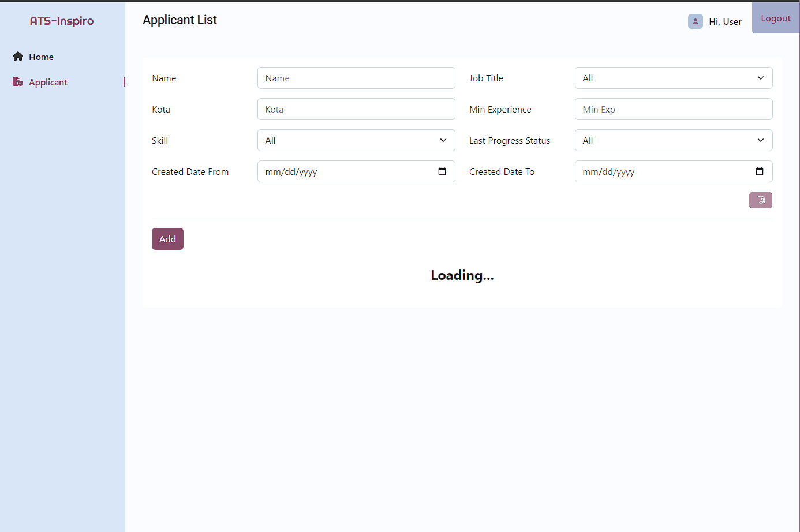Image resolution: width=800 pixels, height=532 pixels.
Task: Select Applicant in the sidebar
Action: tap(48, 82)
